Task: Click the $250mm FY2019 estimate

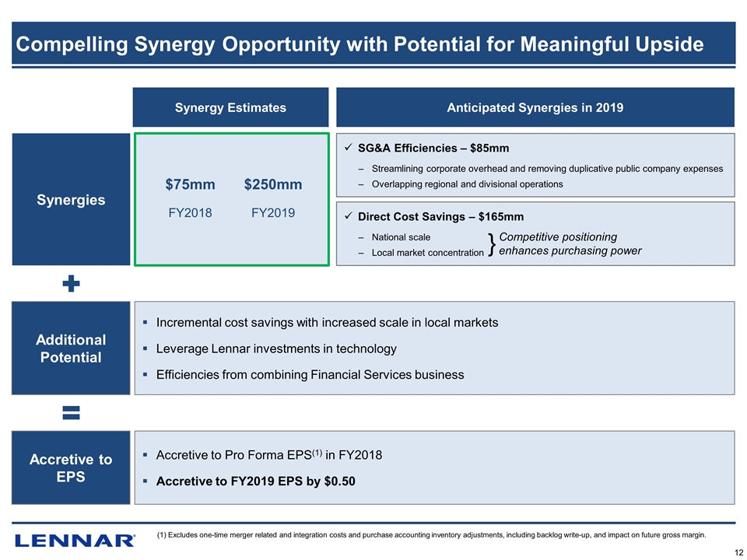Action: [x=272, y=198]
